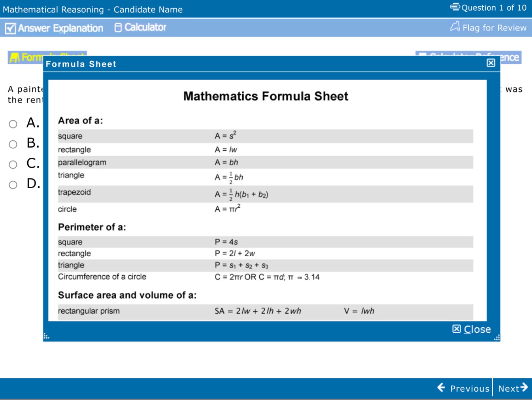The width and height of the screenshot is (532, 400).
Task: Click the Flag for Review icon
Action: click(x=455, y=27)
